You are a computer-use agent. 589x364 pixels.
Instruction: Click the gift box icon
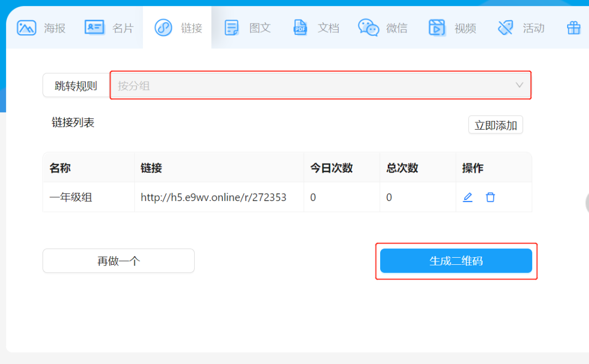pos(574,28)
